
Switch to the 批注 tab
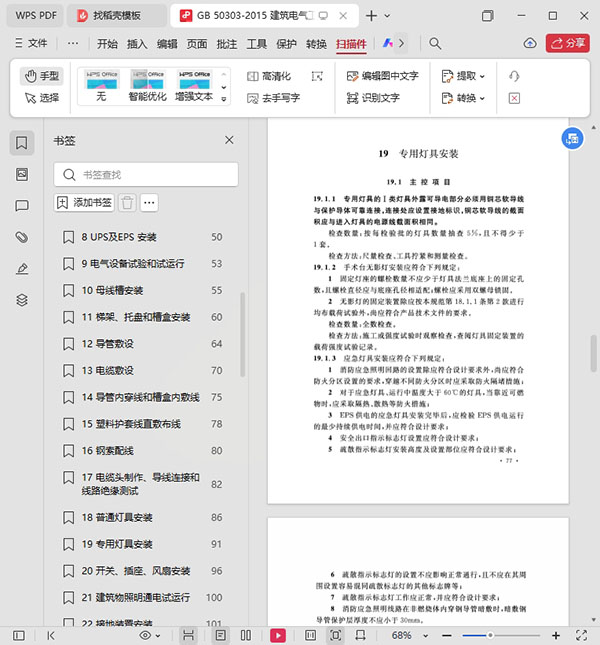pyautogui.click(x=227, y=44)
